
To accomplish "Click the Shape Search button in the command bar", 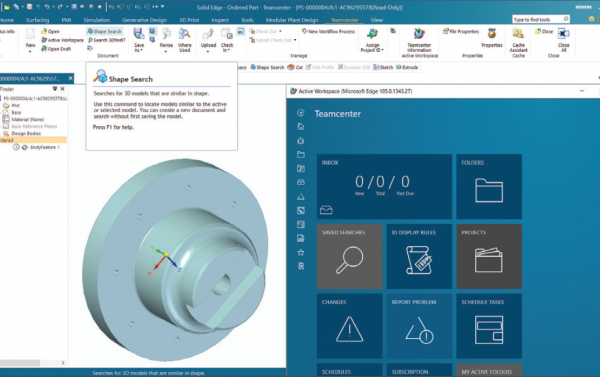I will coord(267,67).
